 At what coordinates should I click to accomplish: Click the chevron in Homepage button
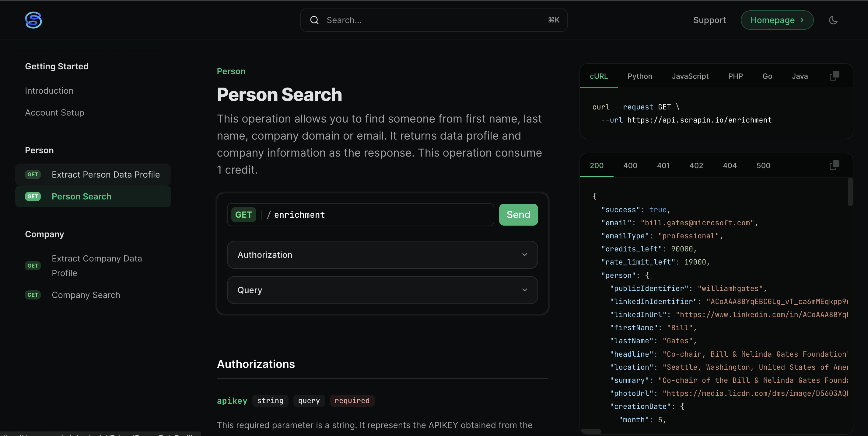[x=802, y=20]
